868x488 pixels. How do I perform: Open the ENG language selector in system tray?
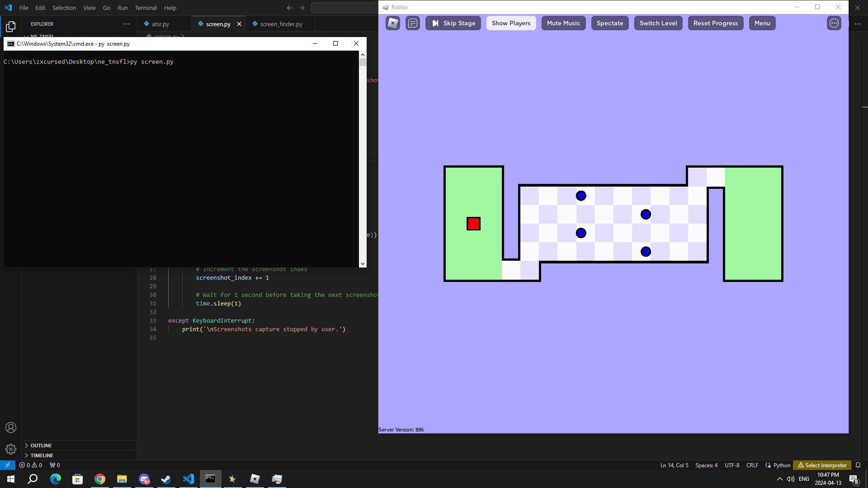pyautogui.click(x=803, y=479)
